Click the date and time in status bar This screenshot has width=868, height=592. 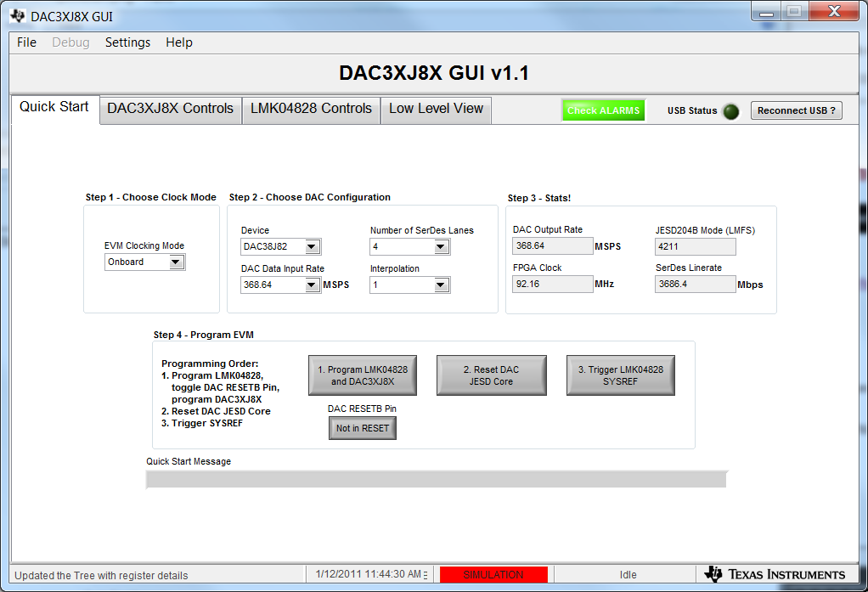click(368, 574)
